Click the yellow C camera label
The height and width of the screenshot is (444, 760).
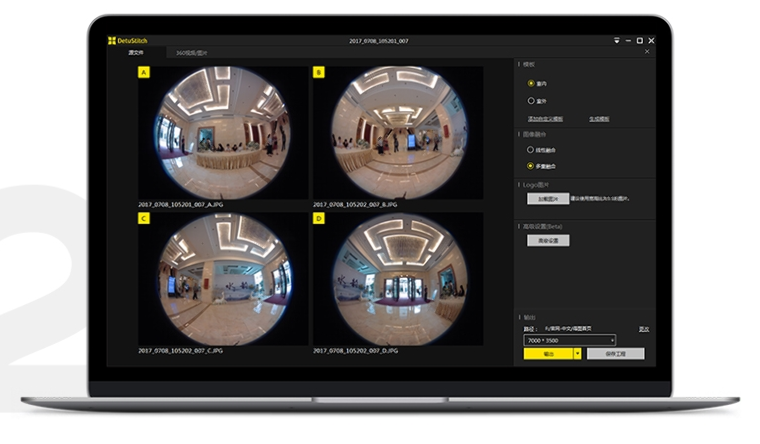(144, 217)
